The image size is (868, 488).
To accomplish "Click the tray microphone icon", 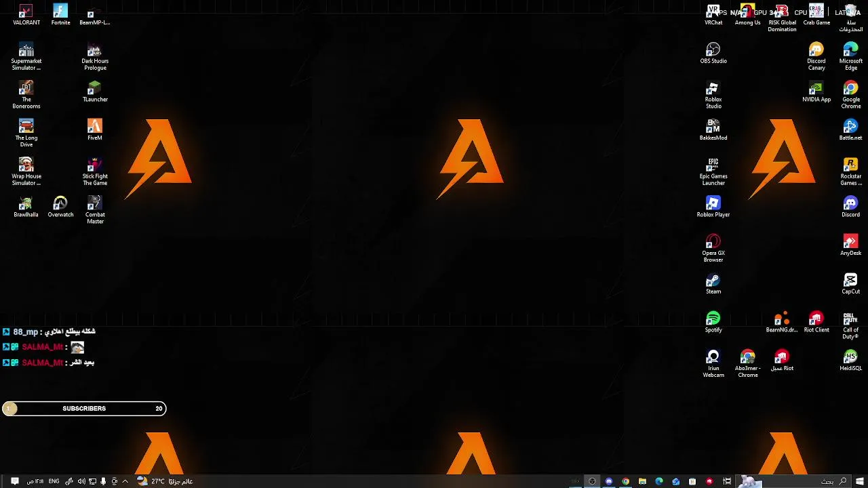I will tap(103, 481).
